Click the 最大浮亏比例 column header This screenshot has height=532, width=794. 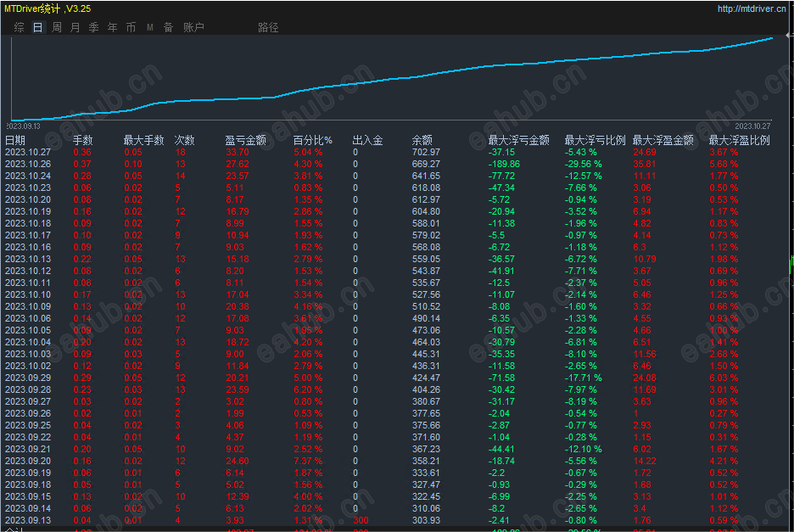[x=595, y=140]
